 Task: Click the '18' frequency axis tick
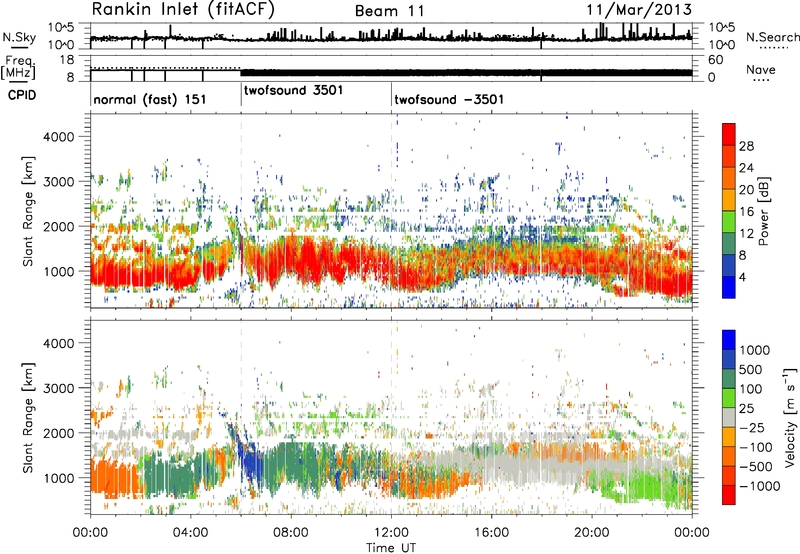[x=66, y=60]
